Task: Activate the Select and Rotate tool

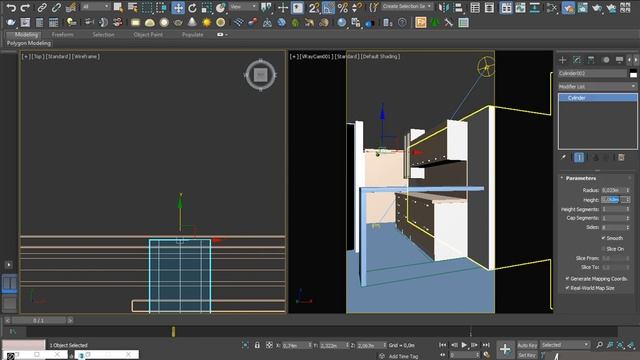Action: pyautogui.click(x=192, y=7)
